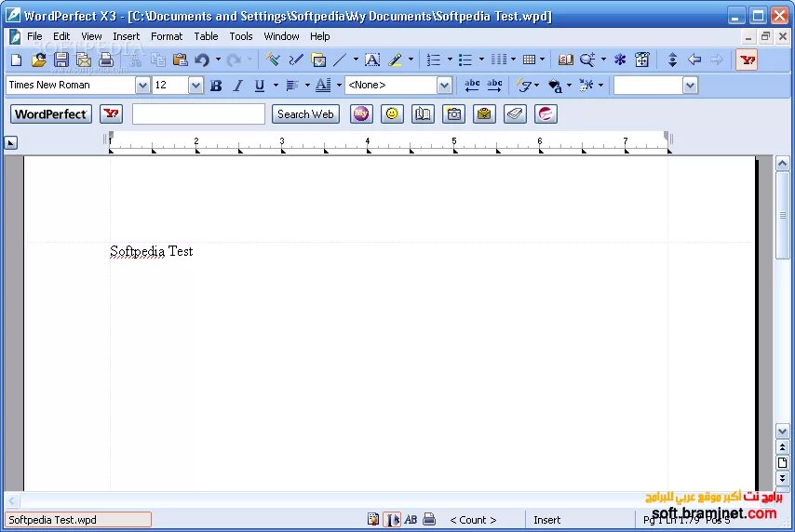The width and height of the screenshot is (795, 532).
Task: Click previous page double-arrow button
Action: [x=782, y=447]
